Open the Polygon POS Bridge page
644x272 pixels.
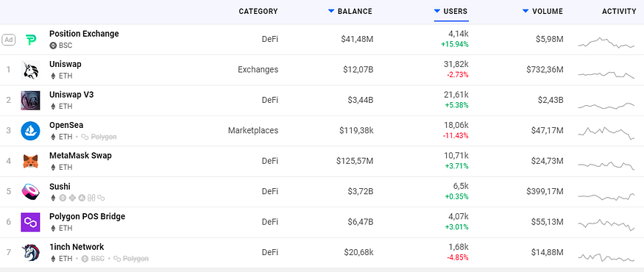[x=87, y=216]
